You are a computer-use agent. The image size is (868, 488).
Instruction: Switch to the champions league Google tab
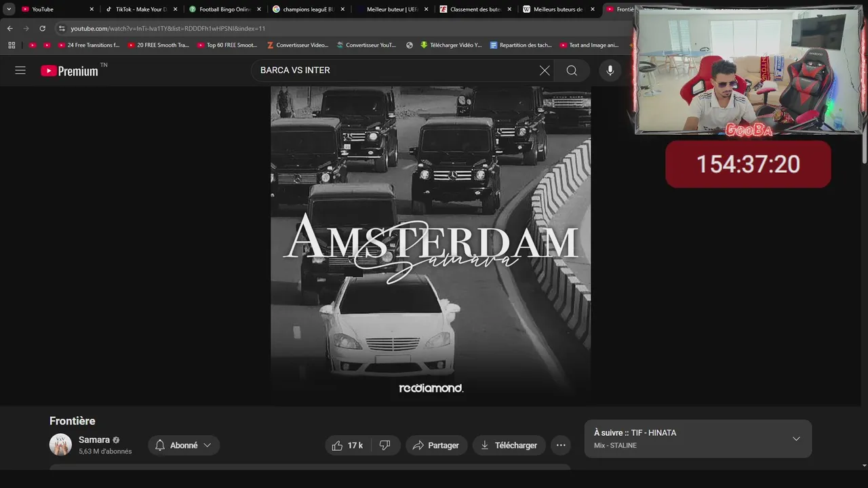click(309, 9)
